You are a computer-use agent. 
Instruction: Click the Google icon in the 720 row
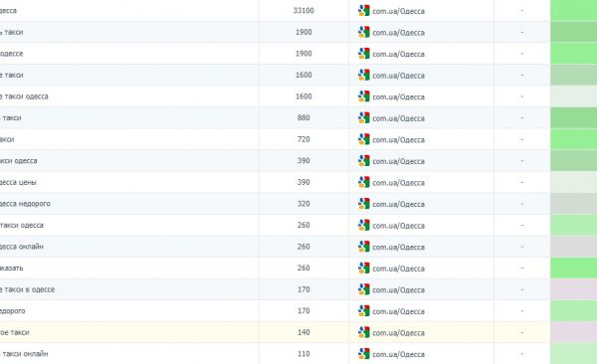click(364, 139)
